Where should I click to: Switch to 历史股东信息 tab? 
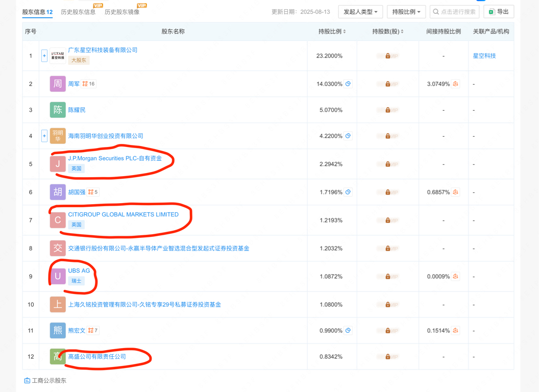click(78, 12)
